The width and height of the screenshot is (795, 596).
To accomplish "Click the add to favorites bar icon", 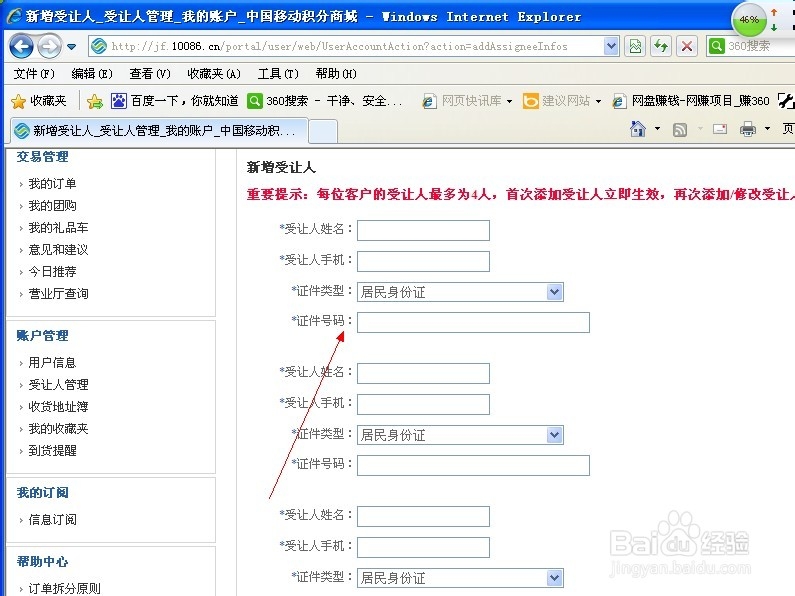I will [94, 101].
